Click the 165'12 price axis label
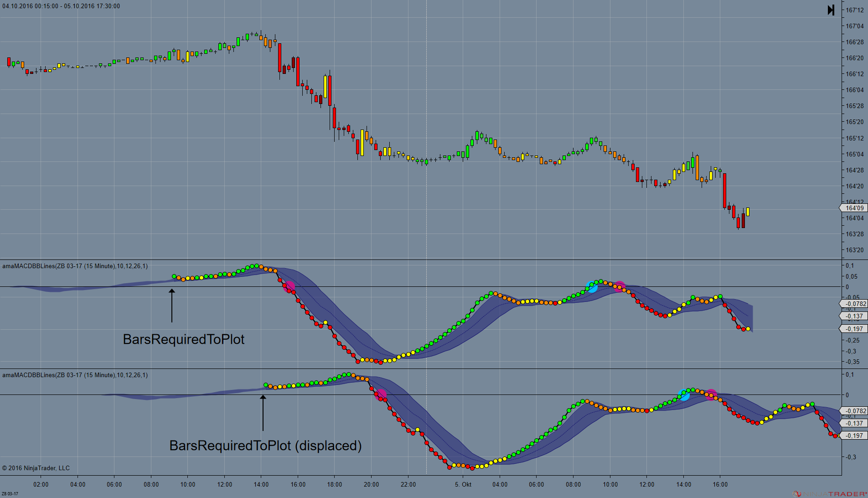Viewport: 868px width, 498px height. (x=855, y=138)
